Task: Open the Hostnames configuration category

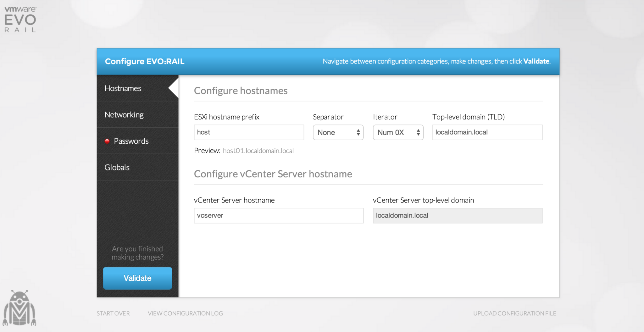Action: pos(137,88)
